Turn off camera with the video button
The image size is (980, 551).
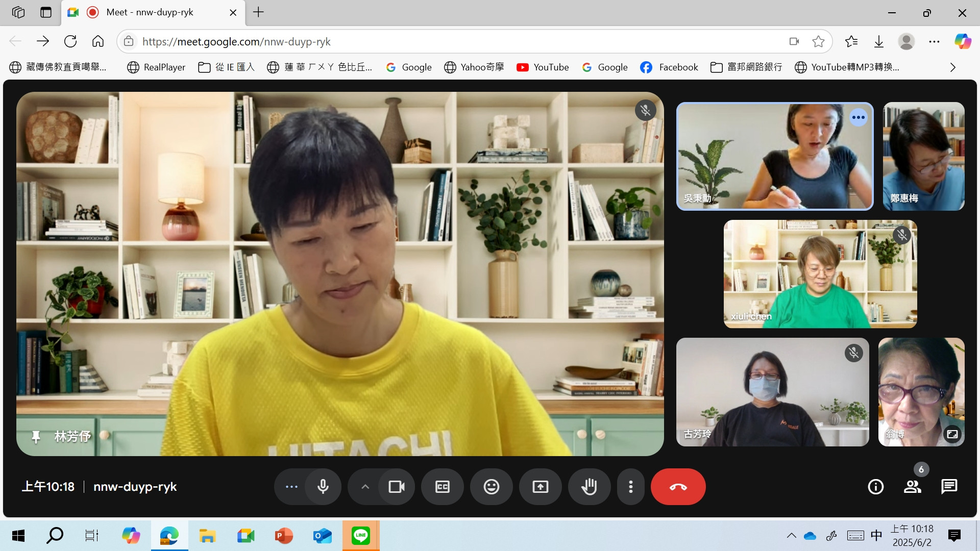[x=397, y=487]
